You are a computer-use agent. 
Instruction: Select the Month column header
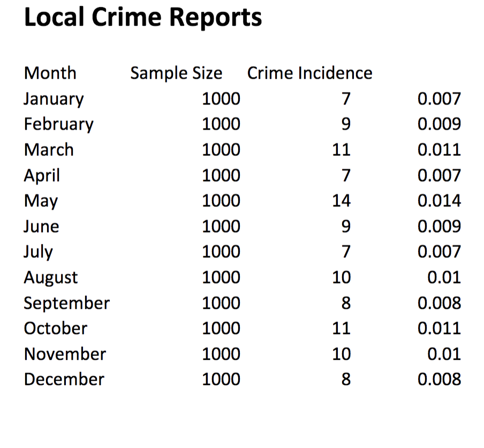pyautogui.click(x=50, y=73)
